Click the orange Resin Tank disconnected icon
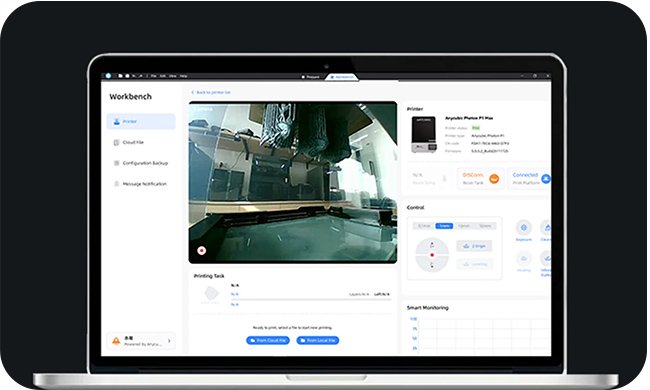Screen dimensions: 650x390 tap(494, 179)
